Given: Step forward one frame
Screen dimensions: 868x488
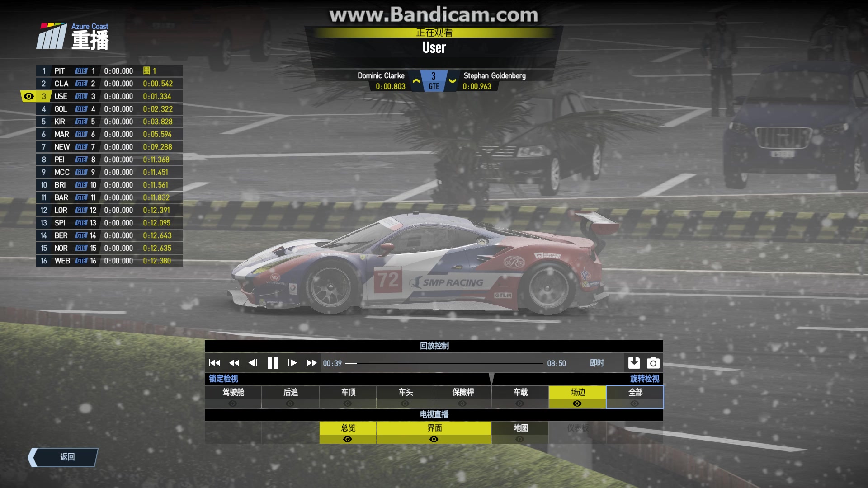Looking at the screenshot, I should coord(292,363).
